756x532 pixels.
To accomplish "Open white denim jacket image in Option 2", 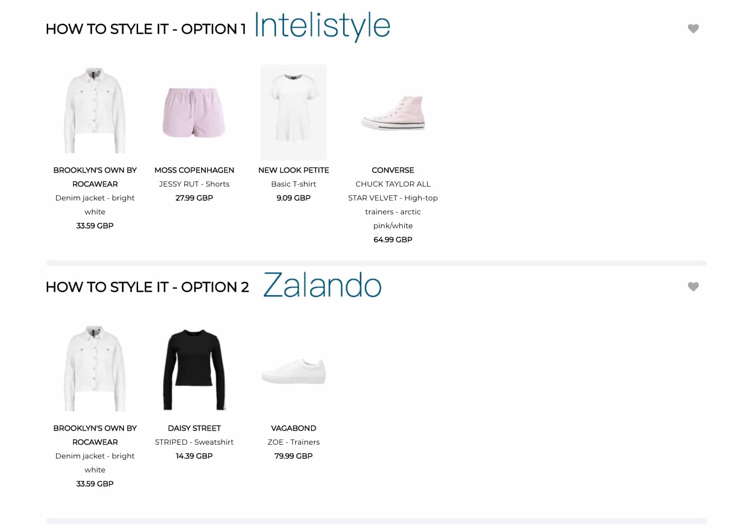I will pyautogui.click(x=95, y=369).
